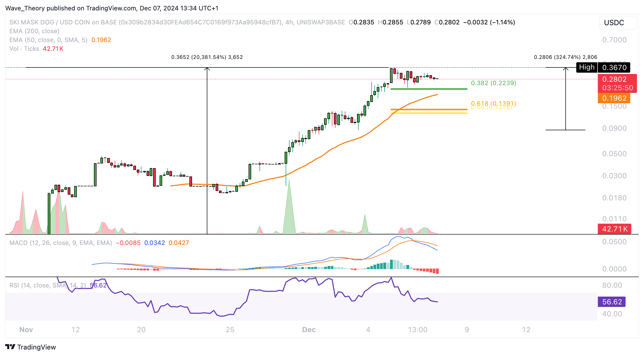Click the red volume label 42.71K

614,229
